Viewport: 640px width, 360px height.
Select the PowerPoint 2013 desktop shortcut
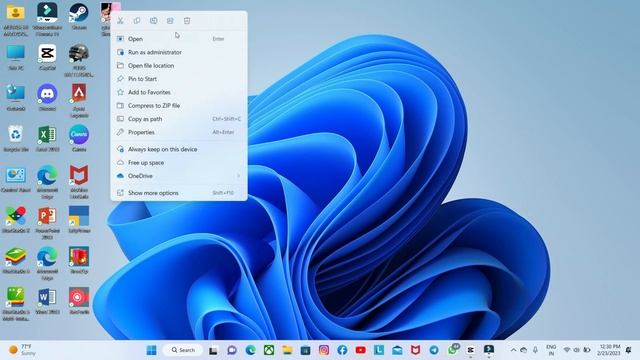[47, 223]
